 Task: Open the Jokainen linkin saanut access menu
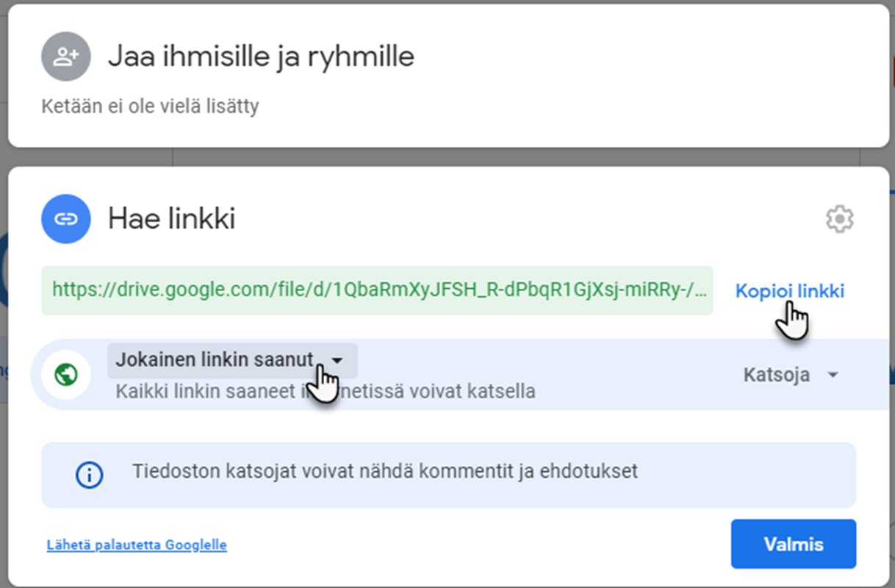click(x=215, y=360)
